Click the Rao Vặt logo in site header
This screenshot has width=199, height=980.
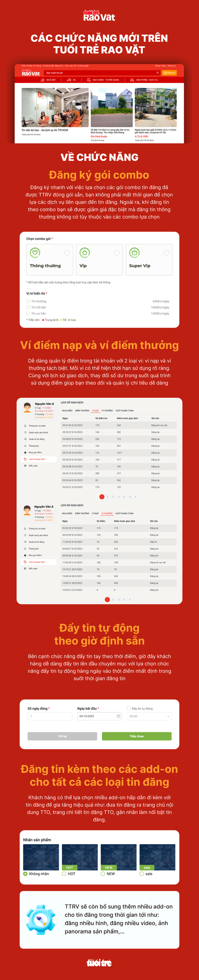coord(31,73)
